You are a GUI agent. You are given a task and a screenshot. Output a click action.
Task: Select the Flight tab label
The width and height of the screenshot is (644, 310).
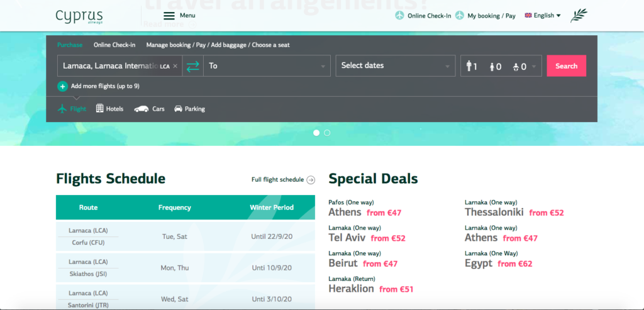click(78, 109)
